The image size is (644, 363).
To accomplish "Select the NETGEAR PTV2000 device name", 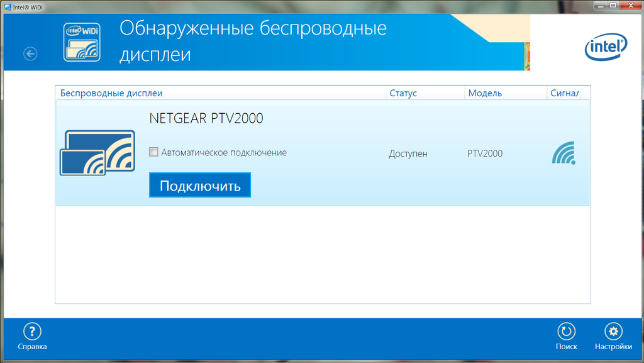I will (x=206, y=118).
